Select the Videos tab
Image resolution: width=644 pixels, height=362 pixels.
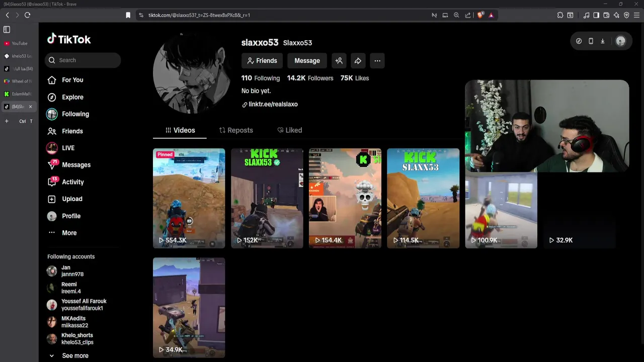click(x=180, y=130)
